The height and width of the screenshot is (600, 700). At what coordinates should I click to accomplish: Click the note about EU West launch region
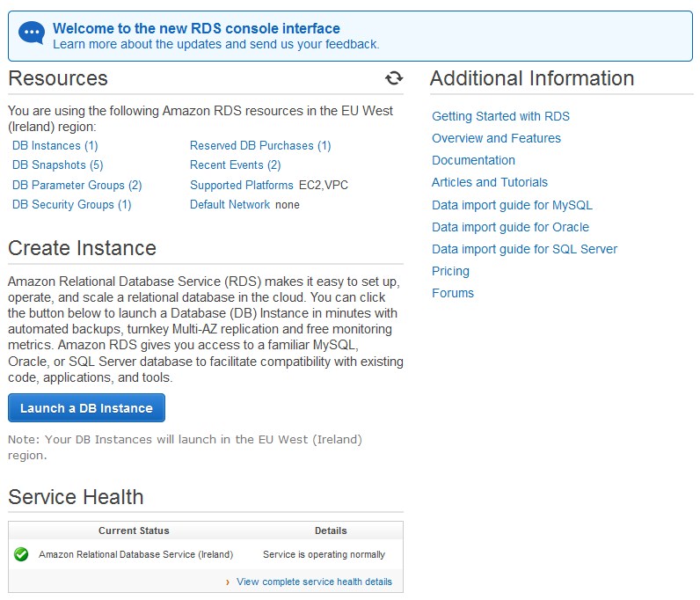(x=185, y=447)
